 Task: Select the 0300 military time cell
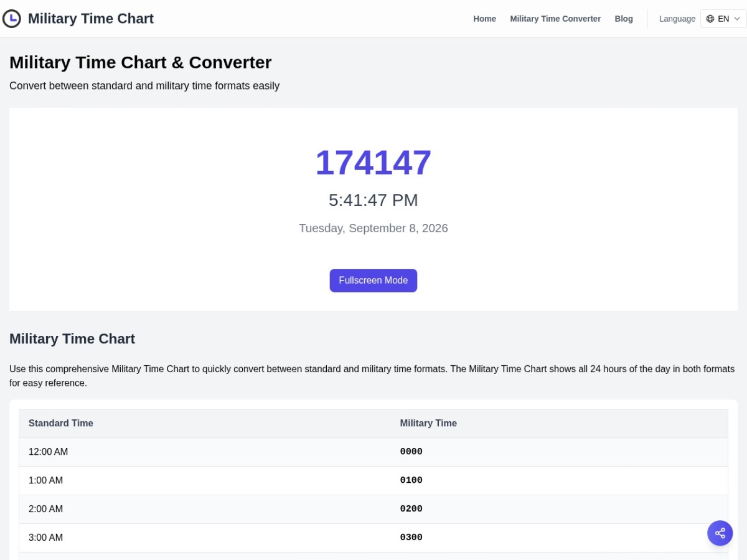(559, 538)
